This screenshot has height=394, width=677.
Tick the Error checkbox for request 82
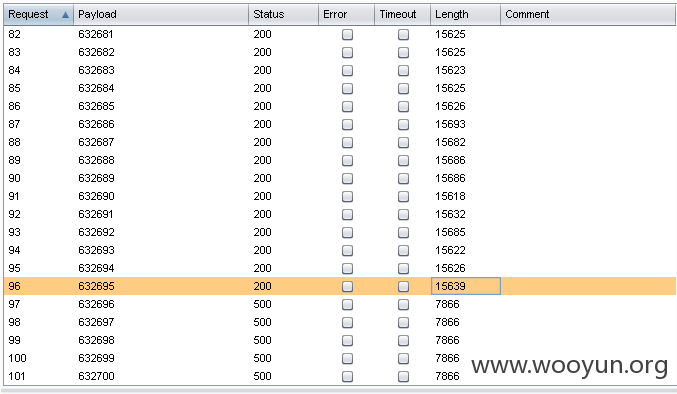(348, 35)
